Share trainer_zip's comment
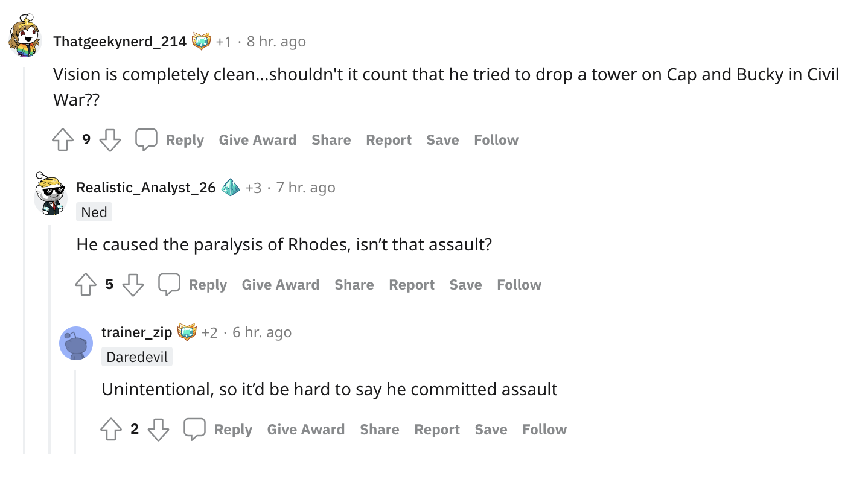The height and width of the screenshot is (479, 868). tap(380, 430)
